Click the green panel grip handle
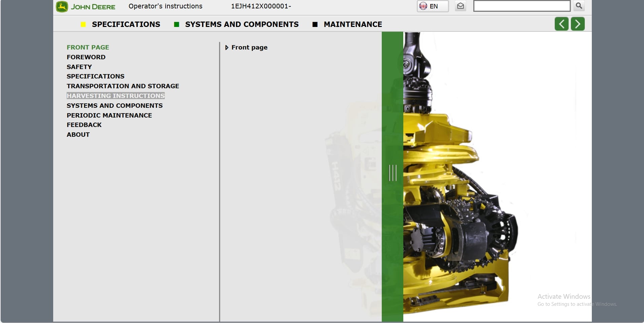This screenshot has width=644, height=323. coord(393,173)
